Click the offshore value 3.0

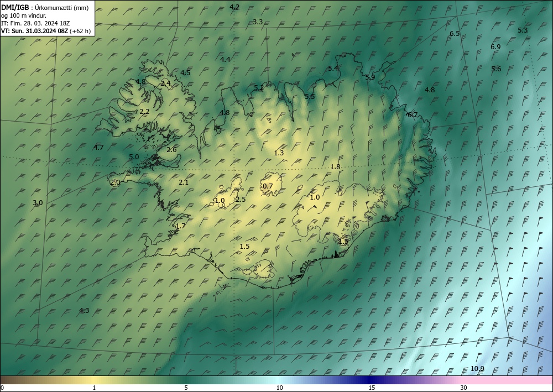(38, 203)
